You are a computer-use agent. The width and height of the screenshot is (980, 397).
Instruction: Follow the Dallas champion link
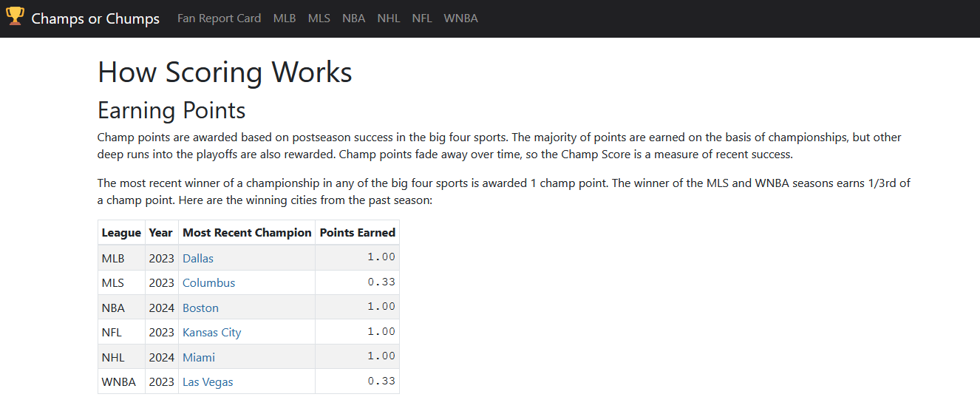(198, 258)
